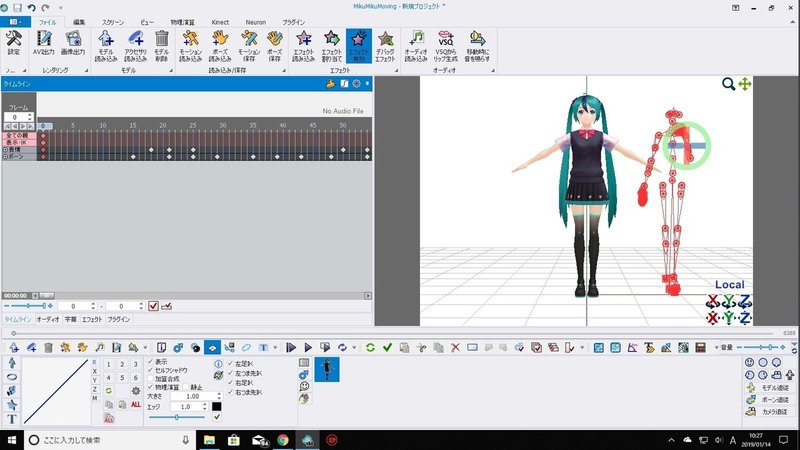The height and width of the screenshot is (450, 800).
Task: Open the 編集 ribbon tab
Action: tap(79, 22)
